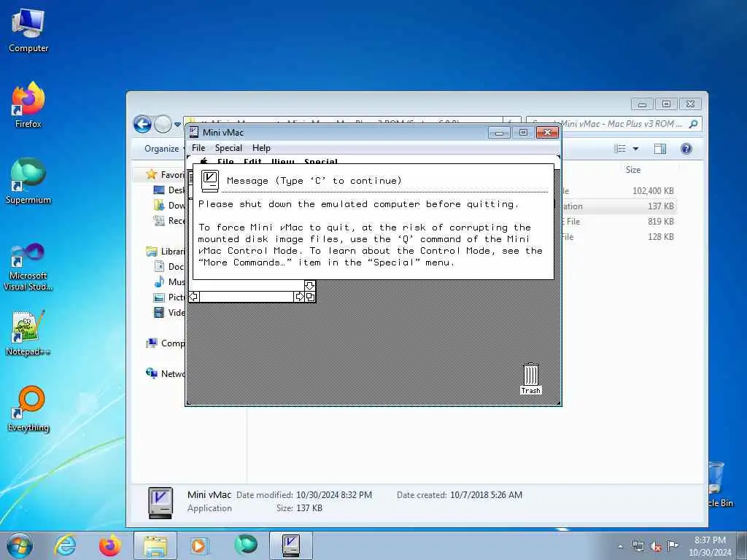Select Videos library in navigation pane
The width and height of the screenshot is (747, 560).
click(169, 312)
